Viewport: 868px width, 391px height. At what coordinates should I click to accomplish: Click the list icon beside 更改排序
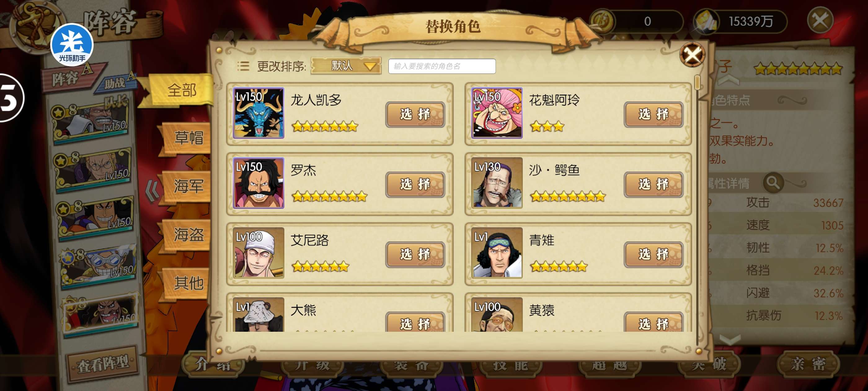coord(243,66)
